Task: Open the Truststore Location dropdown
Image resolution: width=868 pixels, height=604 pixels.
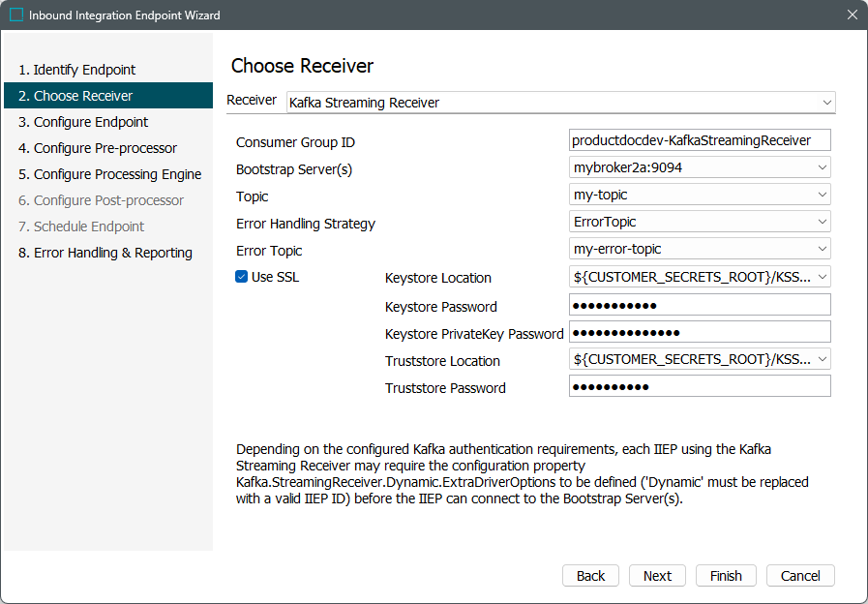Action: pyautogui.click(x=821, y=360)
